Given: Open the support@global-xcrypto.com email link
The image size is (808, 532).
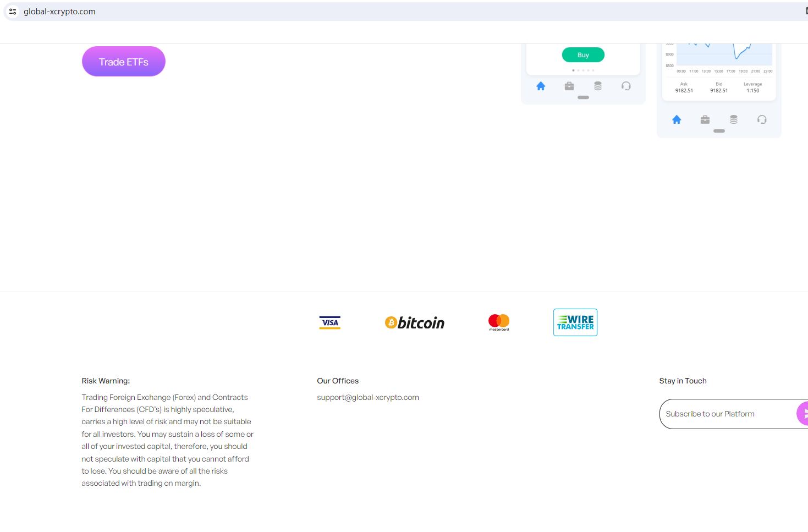Looking at the screenshot, I should (x=368, y=397).
